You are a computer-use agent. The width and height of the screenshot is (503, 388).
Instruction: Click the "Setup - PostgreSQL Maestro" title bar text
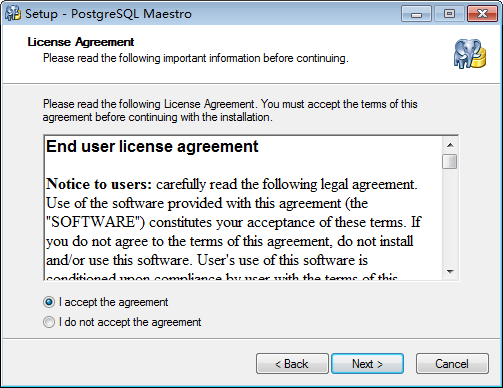(x=108, y=14)
